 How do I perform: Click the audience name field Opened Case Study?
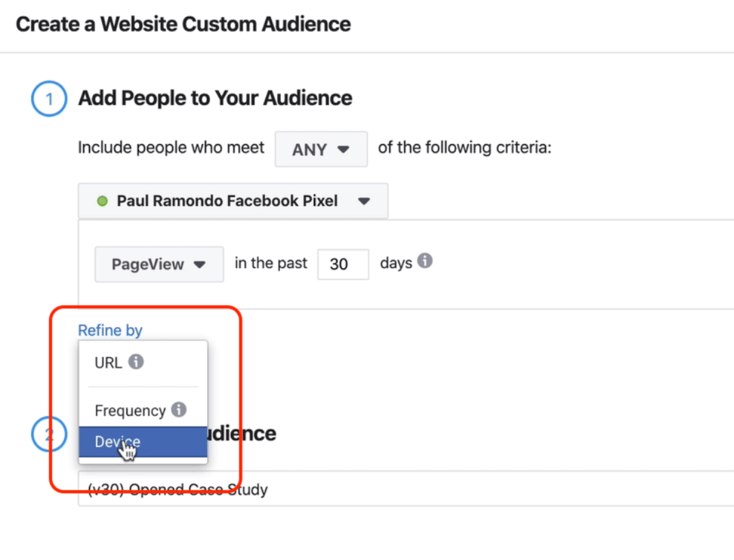[x=406, y=489]
